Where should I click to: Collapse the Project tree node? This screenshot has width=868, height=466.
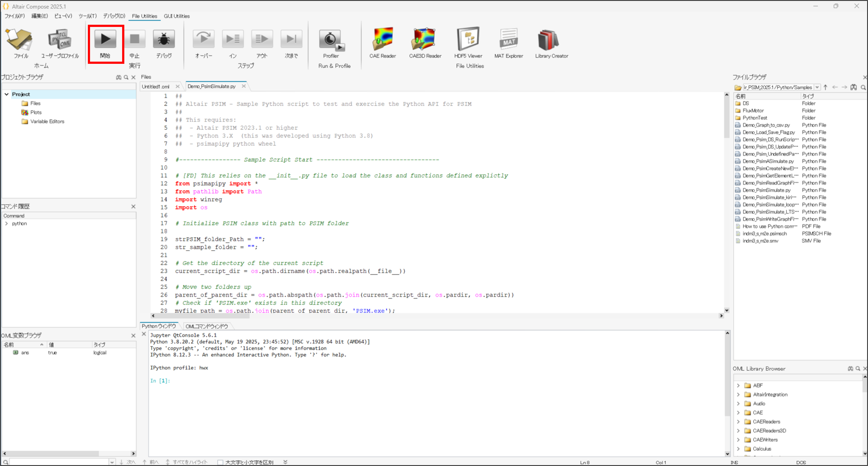pos(7,94)
